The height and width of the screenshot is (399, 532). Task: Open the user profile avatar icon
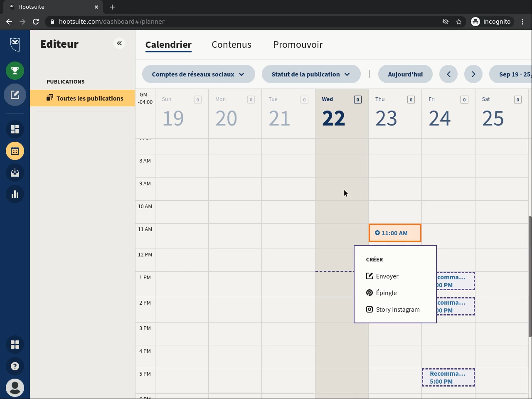point(15,388)
